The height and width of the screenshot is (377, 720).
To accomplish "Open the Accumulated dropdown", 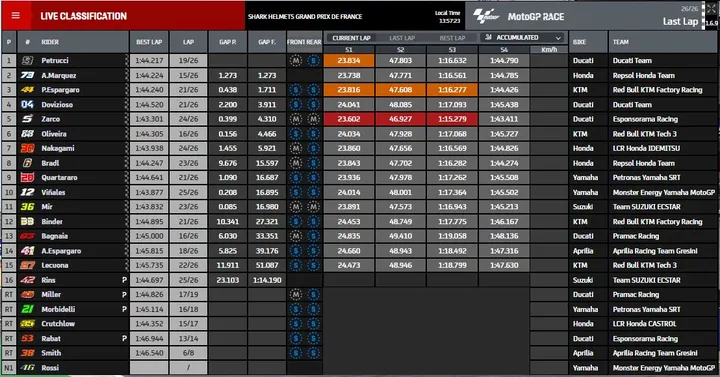I will click(524, 38).
